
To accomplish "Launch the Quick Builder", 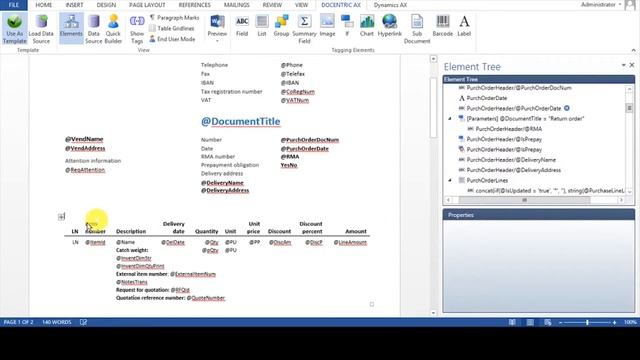I will 113,29.
